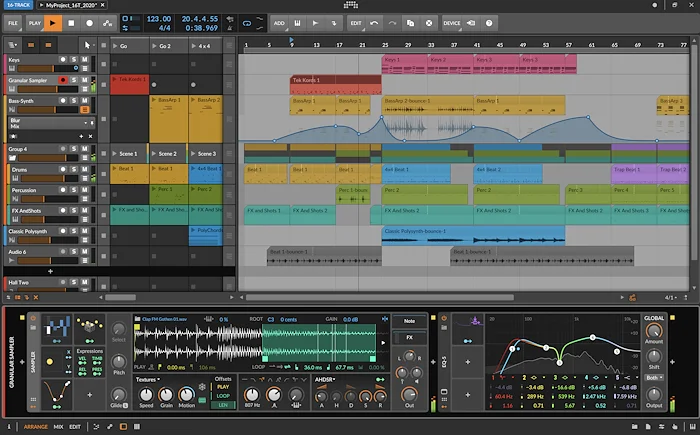Open the 4/1 beat grid resolution dropdown
The height and width of the screenshot is (435, 700).
[671, 297]
